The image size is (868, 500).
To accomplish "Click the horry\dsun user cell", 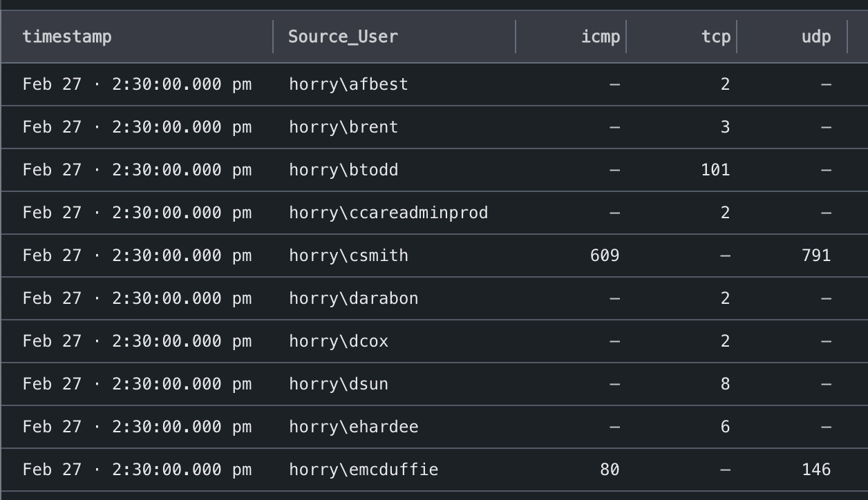I will 339,384.
